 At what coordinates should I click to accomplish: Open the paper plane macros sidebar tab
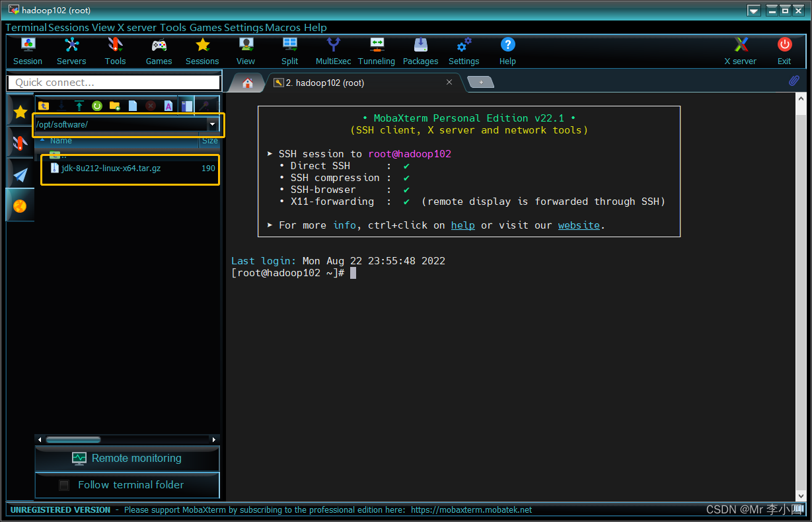20,174
